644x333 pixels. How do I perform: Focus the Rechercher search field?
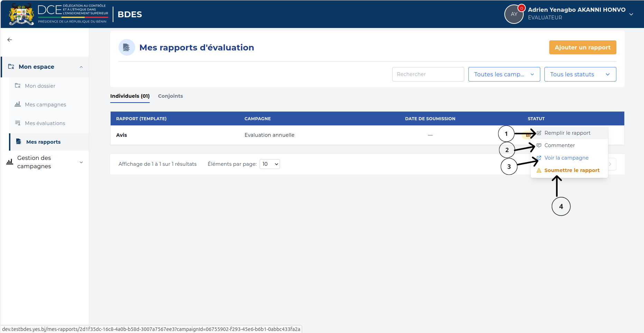(428, 74)
